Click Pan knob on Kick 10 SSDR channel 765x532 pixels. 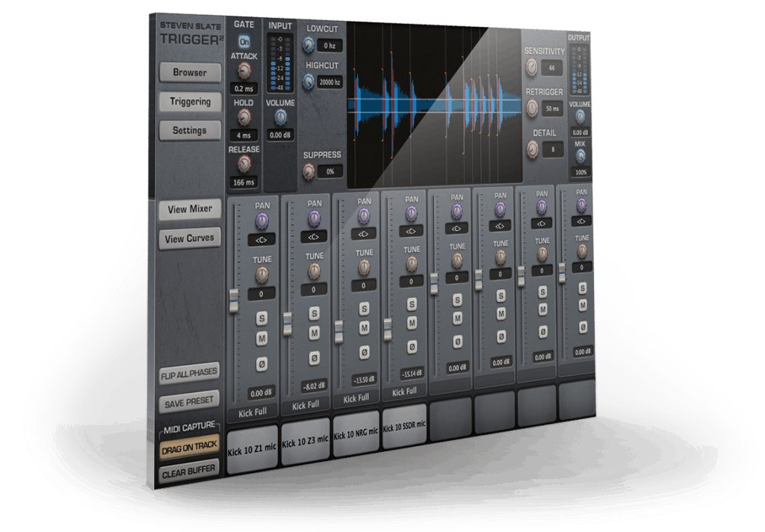412,213
